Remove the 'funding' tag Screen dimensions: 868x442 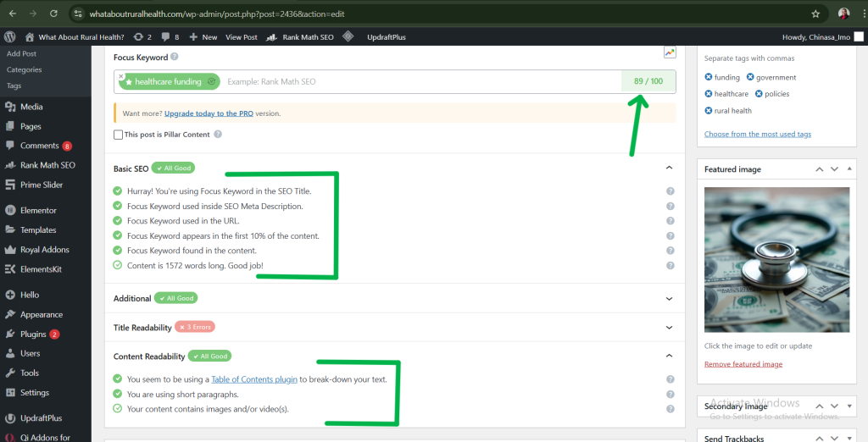tap(709, 77)
